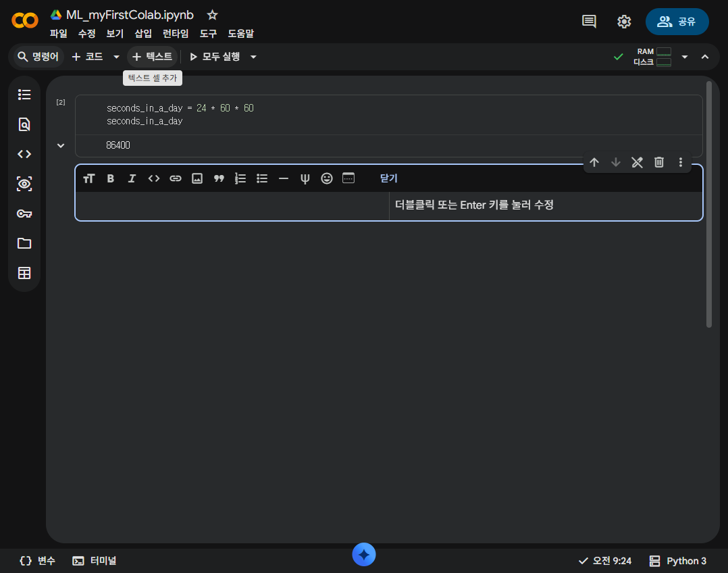Select the 86400 output value
This screenshot has height=573, width=728.
coord(118,145)
